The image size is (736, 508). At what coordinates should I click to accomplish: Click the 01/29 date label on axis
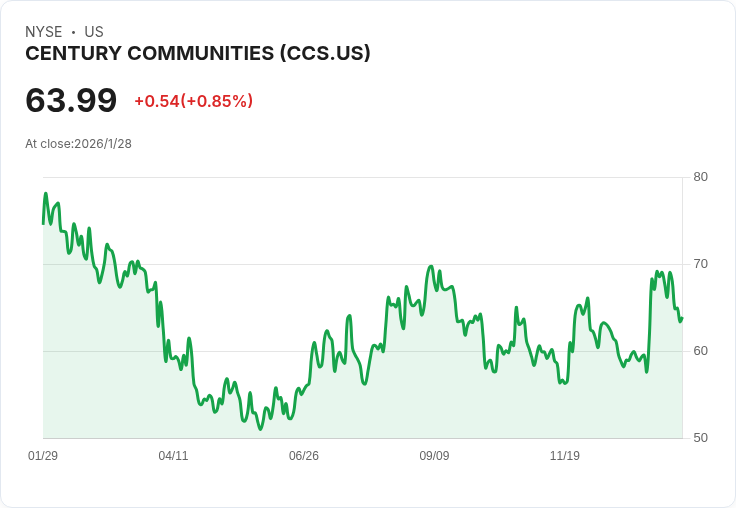click(x=43, y=455)
